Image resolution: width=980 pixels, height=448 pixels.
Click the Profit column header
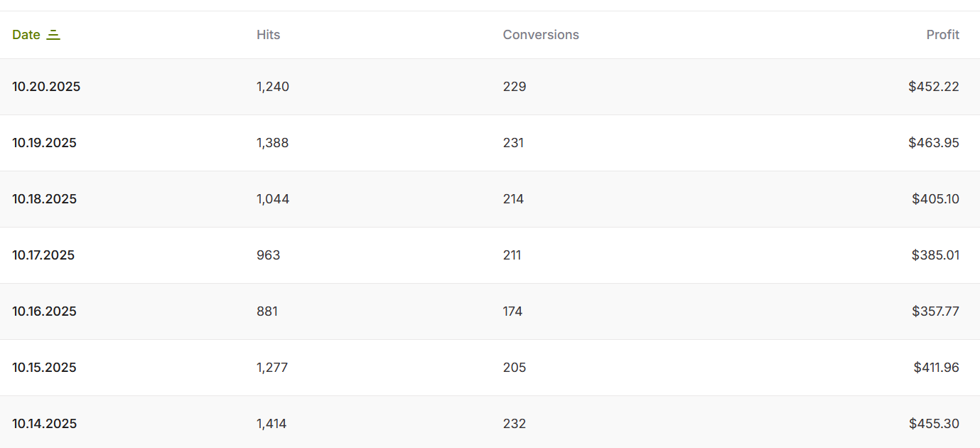coord(942,35)
